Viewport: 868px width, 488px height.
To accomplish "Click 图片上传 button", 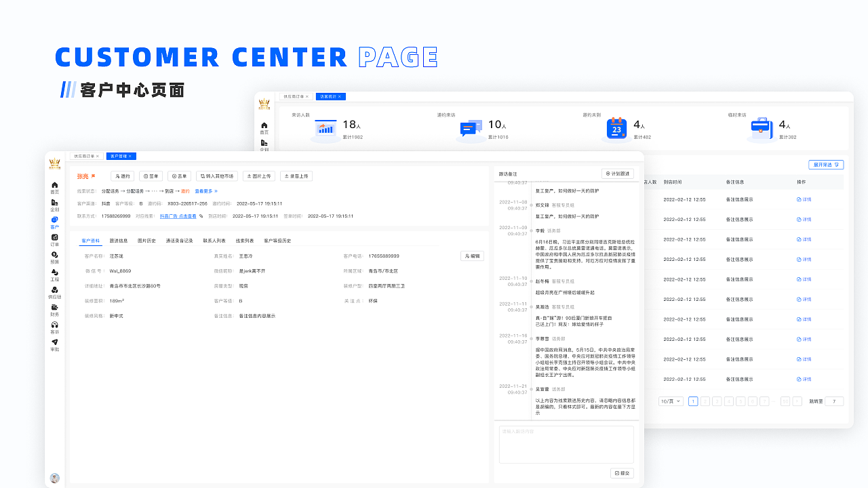I will pos(259,176).
